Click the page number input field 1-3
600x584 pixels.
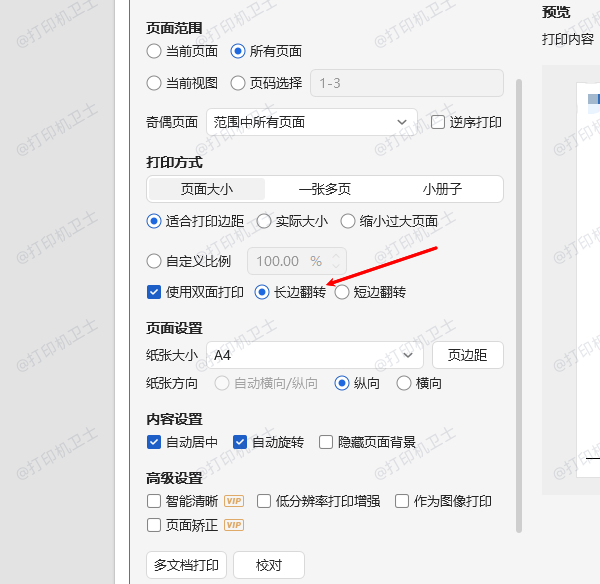[406, 83]
